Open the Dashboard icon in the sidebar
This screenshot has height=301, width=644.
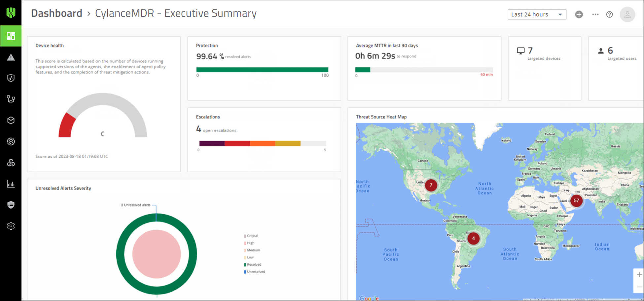pos(11,36)
